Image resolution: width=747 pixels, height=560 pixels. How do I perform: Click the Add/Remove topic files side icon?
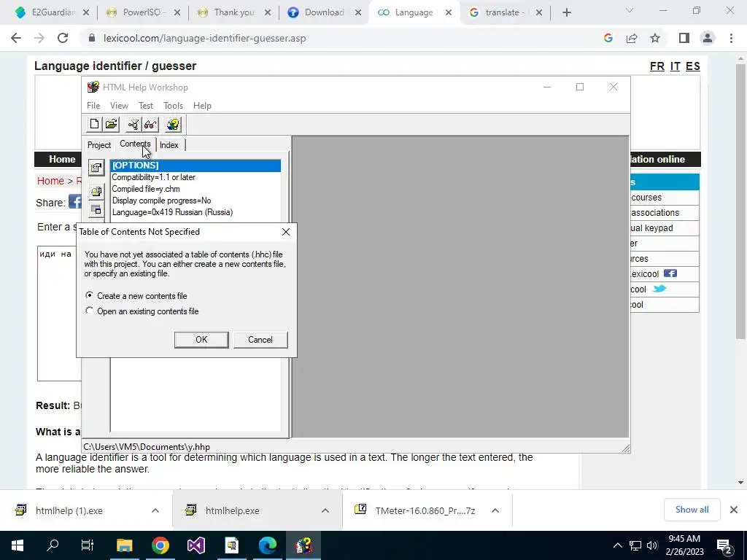96,191
